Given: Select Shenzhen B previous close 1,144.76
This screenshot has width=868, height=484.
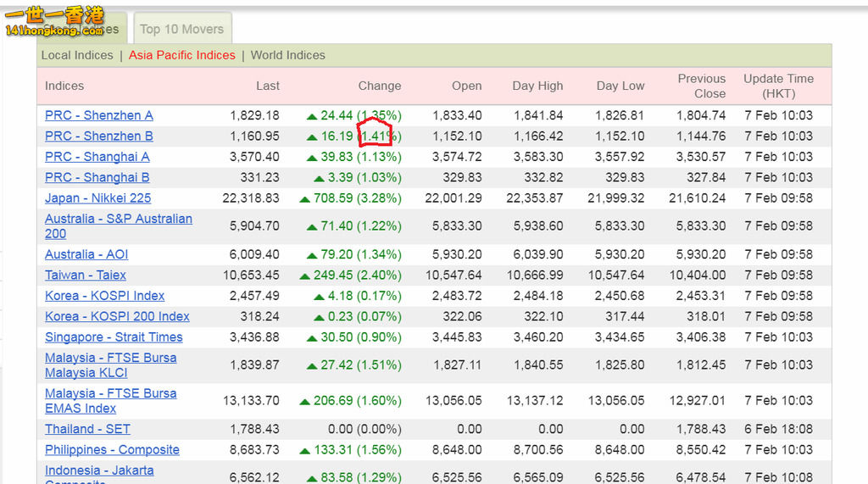Looking at the screenshot, I should [701, 136].
